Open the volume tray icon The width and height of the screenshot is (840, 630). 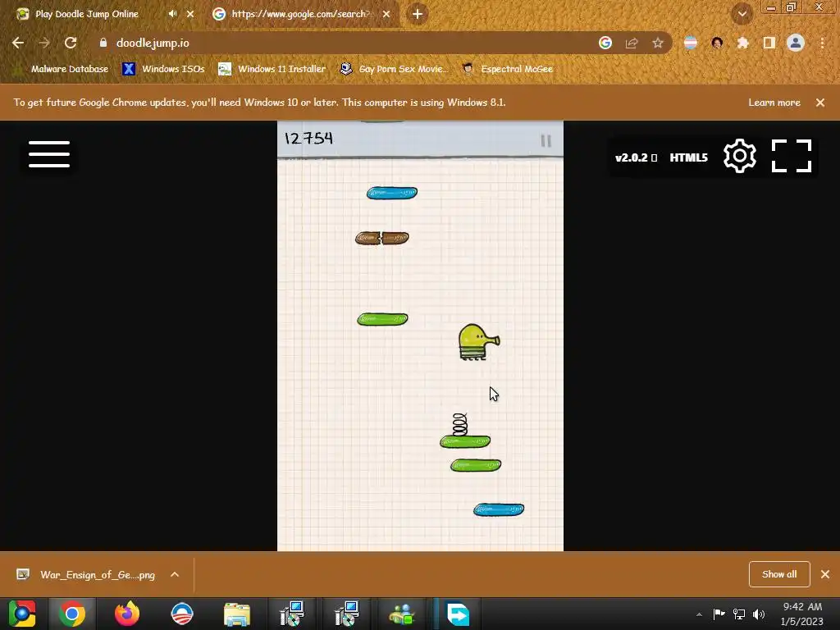click(x=759, y=614)
